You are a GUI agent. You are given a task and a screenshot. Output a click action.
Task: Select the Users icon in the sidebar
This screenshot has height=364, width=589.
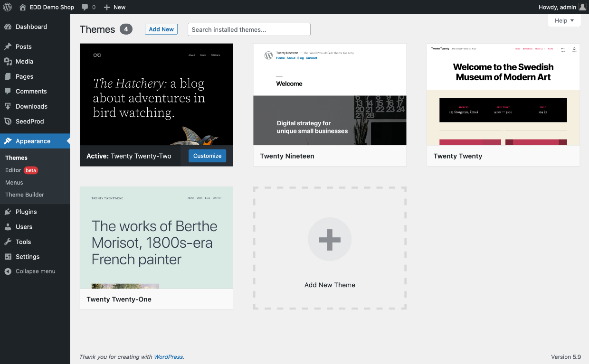pos(10,227)
